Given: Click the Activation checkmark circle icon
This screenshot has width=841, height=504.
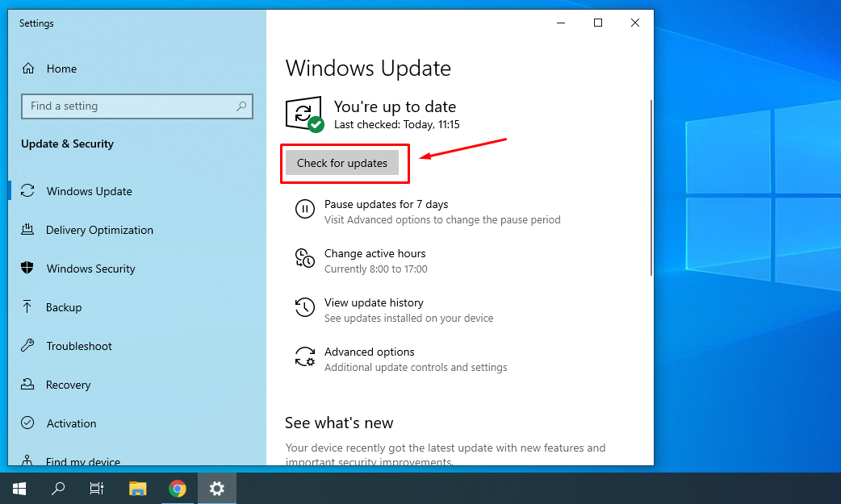Looking at the screenshot, I should click(27, 423).
